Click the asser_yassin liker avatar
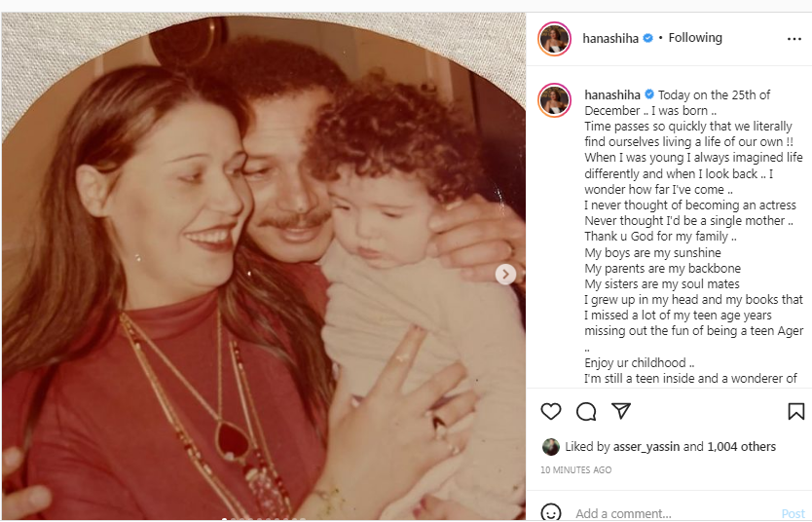 pos(550,446)
